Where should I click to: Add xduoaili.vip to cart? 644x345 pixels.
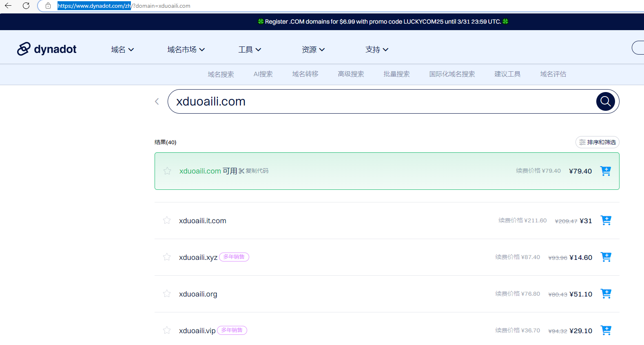[606, 330]
